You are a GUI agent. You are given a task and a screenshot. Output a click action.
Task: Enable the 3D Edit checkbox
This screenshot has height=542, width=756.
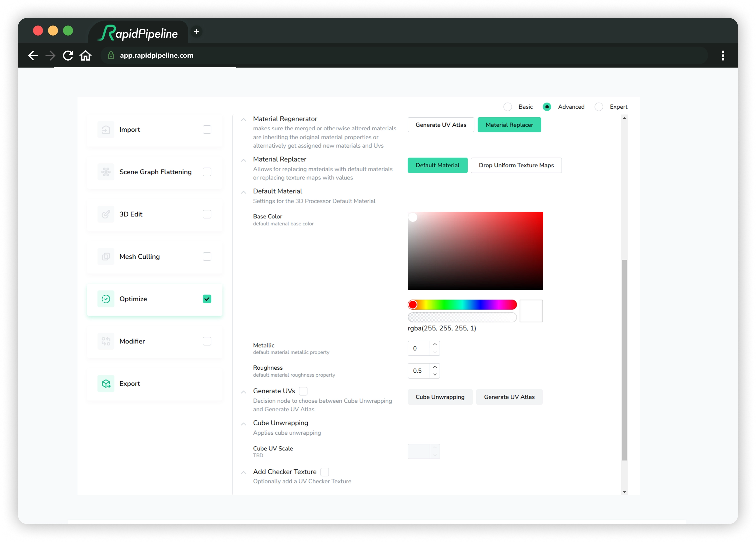(207, 214)
